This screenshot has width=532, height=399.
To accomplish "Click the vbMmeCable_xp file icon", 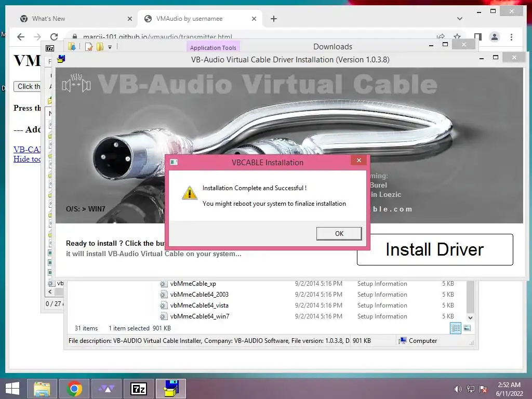I will click(164, 284).
